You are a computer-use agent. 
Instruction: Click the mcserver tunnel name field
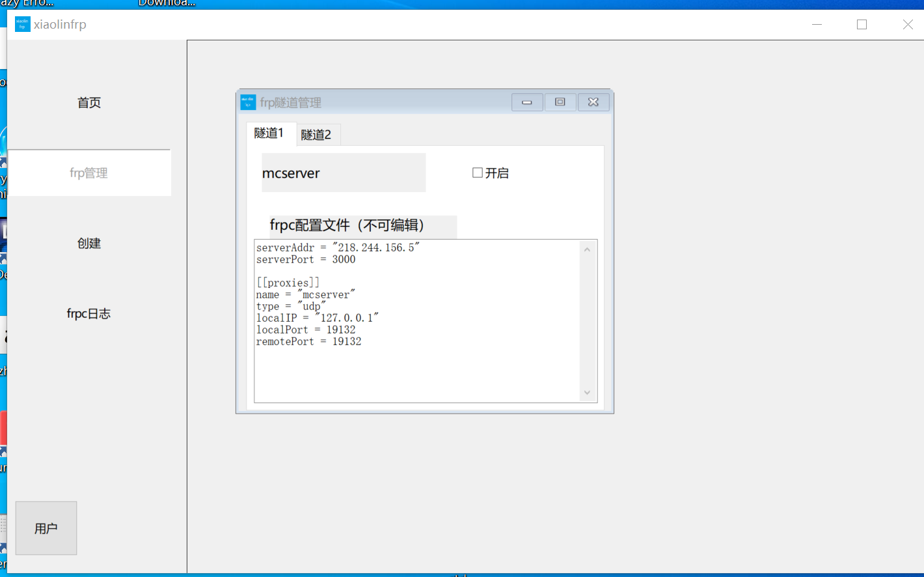(344, 173)
